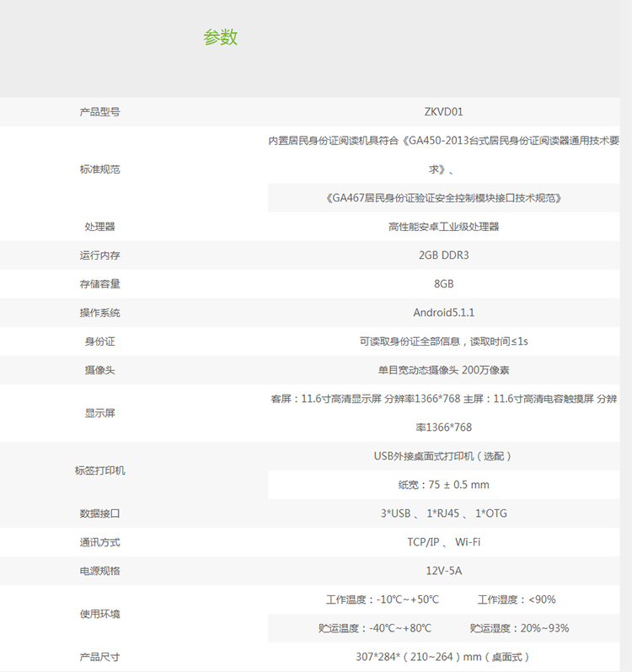Click the GA467 身份证验证安全控制模块 specification text

(x=443, y=198)
